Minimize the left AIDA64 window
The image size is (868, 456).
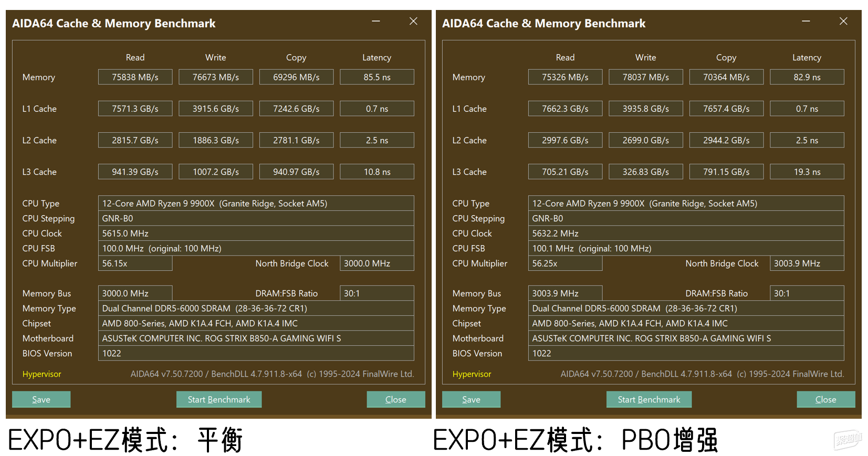pyautogui.click(x=376, y=21)
